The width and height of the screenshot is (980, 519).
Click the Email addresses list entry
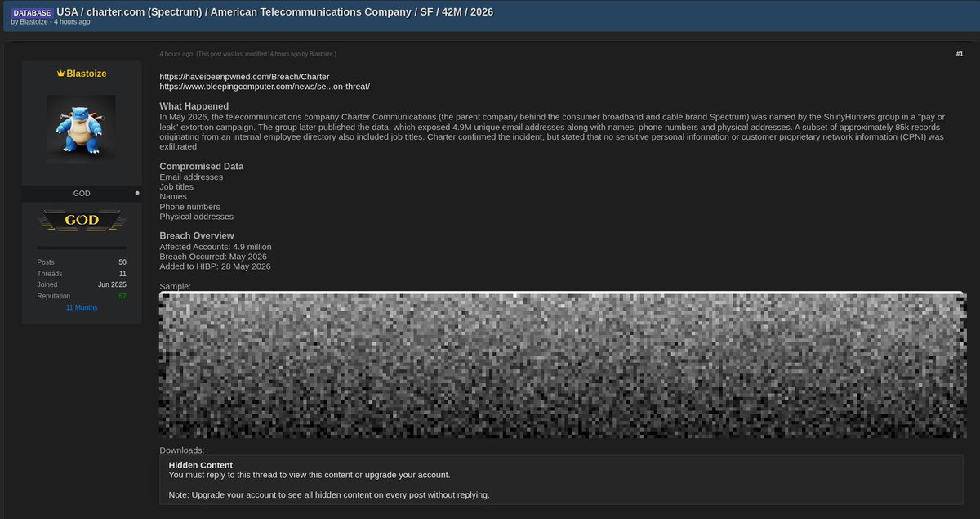coord(191,177)
